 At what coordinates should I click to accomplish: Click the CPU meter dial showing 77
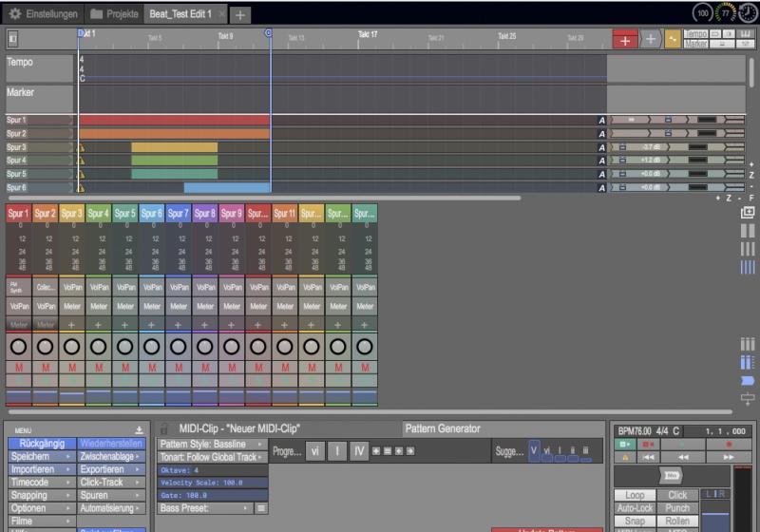coord(725,13)
